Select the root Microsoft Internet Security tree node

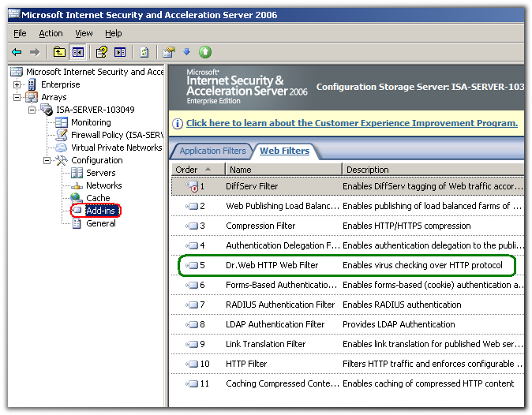coord(95,72)
